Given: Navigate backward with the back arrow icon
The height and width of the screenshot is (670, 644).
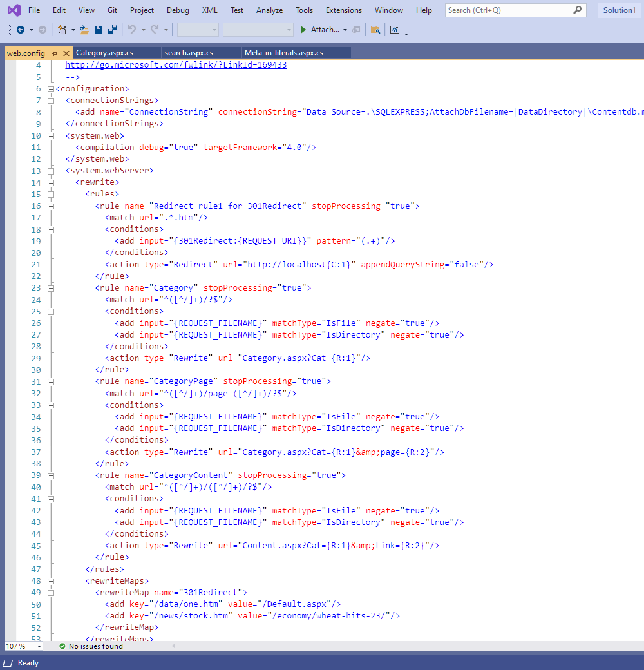Looking at the screenshot, I should [20, 30].
